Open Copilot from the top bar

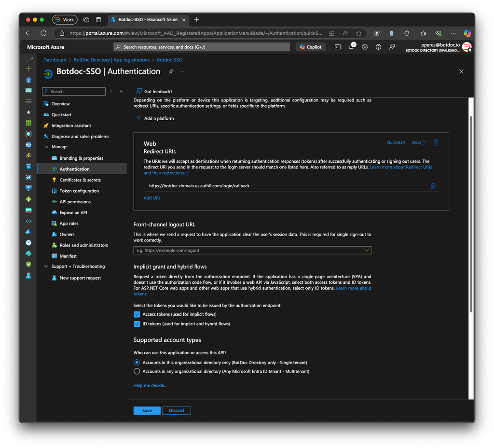tap(310, 46)
